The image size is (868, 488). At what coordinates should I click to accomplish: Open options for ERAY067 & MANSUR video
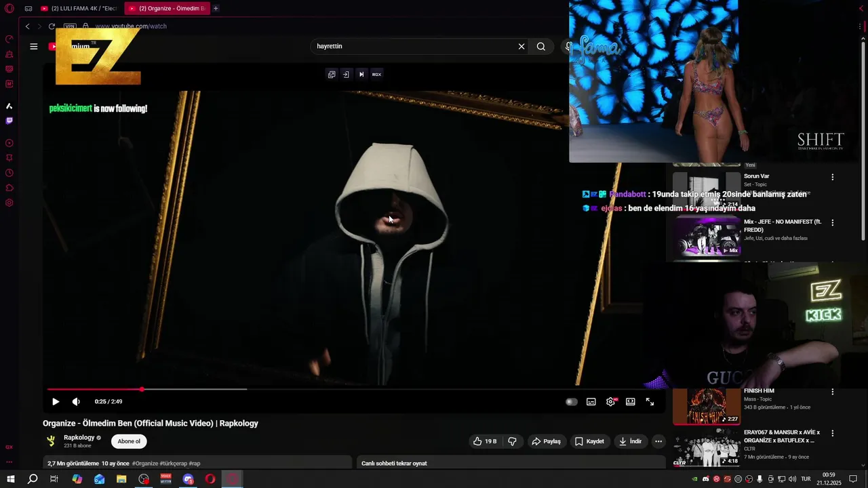click(x=833, y=433)
